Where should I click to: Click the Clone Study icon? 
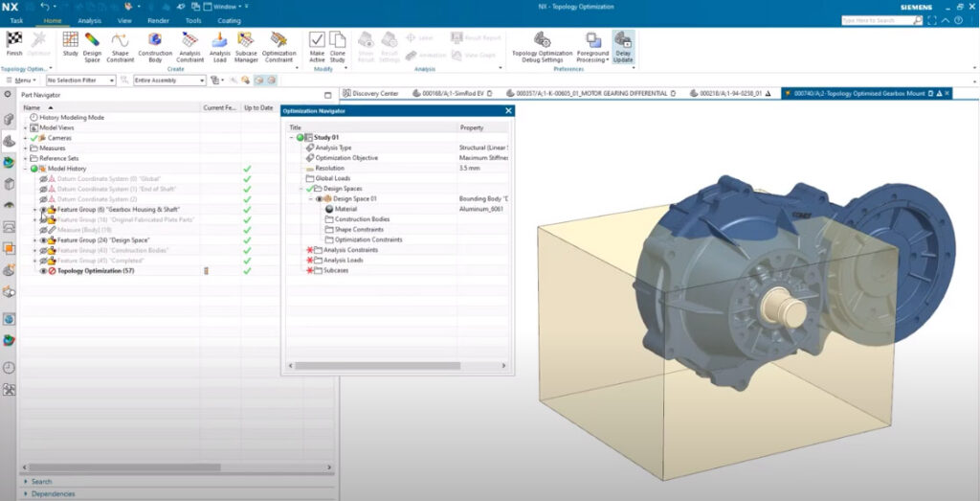point(338,40)
